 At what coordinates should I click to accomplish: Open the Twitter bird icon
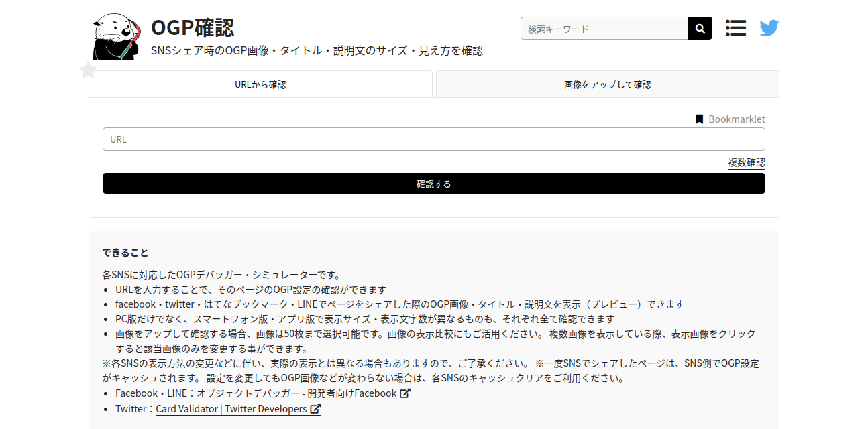tap(769, 28)
